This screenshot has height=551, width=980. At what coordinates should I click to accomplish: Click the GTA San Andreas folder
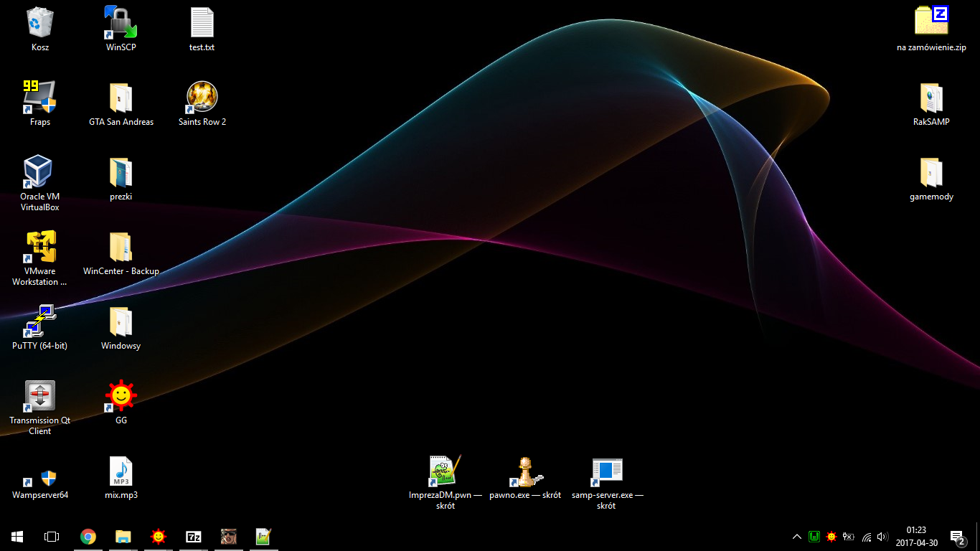point(121,98)
